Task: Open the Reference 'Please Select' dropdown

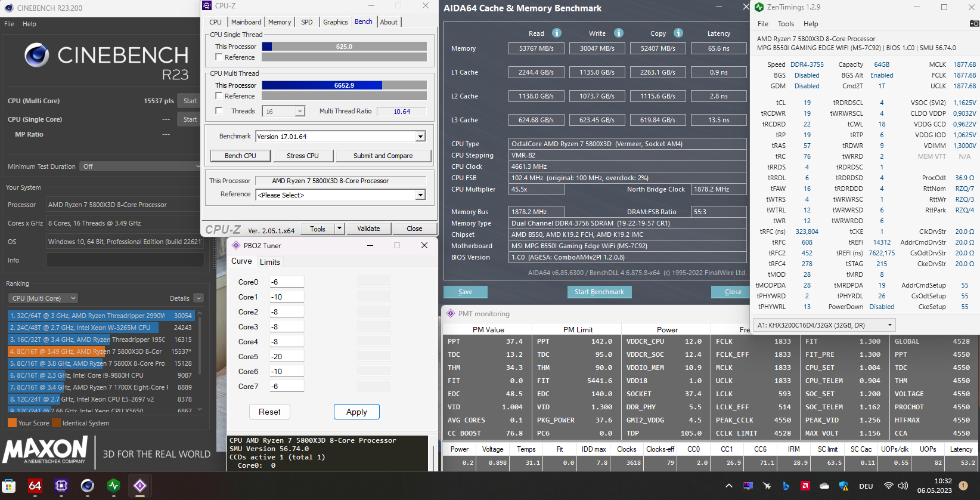Action: (420, 195)
